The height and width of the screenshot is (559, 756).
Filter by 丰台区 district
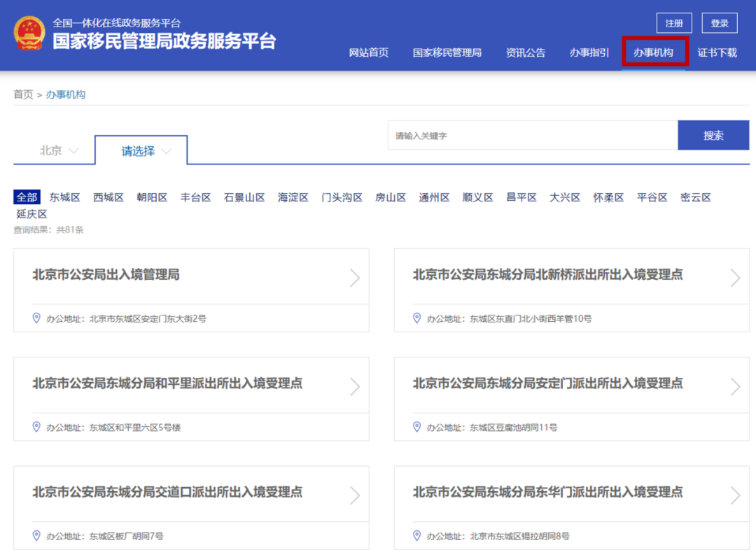tap(196, 197)
